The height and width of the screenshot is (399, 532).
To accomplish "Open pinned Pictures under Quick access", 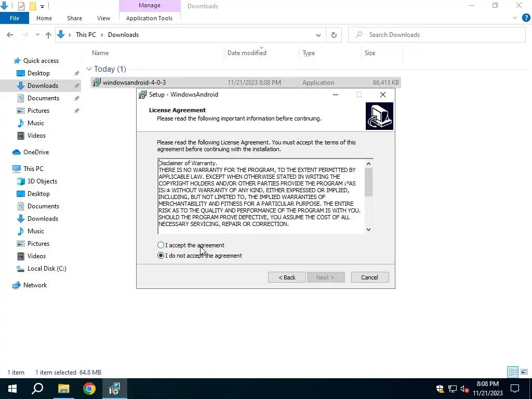I will pyautogui.click(x=38, y=111).
